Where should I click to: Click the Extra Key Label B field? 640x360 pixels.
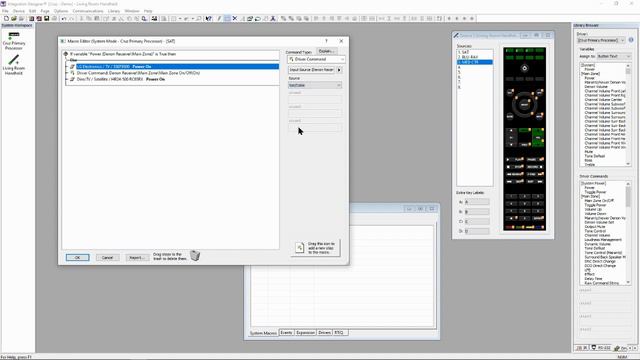(x=477, y=212)
